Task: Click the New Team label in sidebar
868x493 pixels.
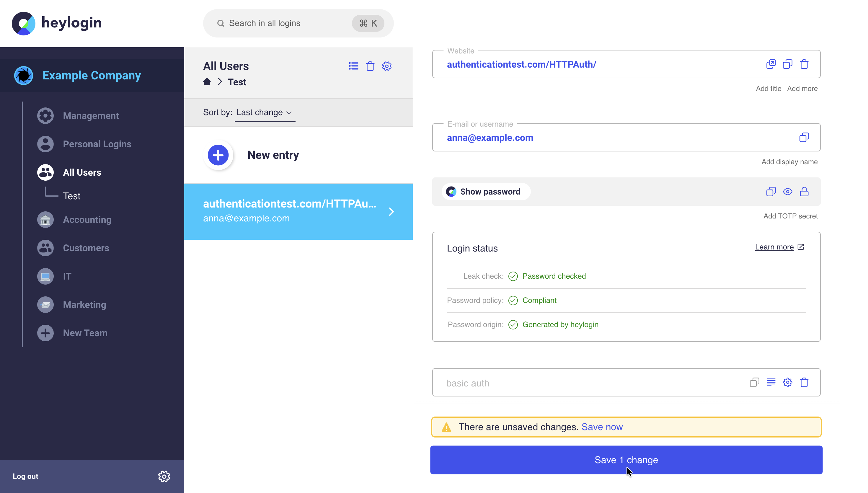Action: [85, 333]
